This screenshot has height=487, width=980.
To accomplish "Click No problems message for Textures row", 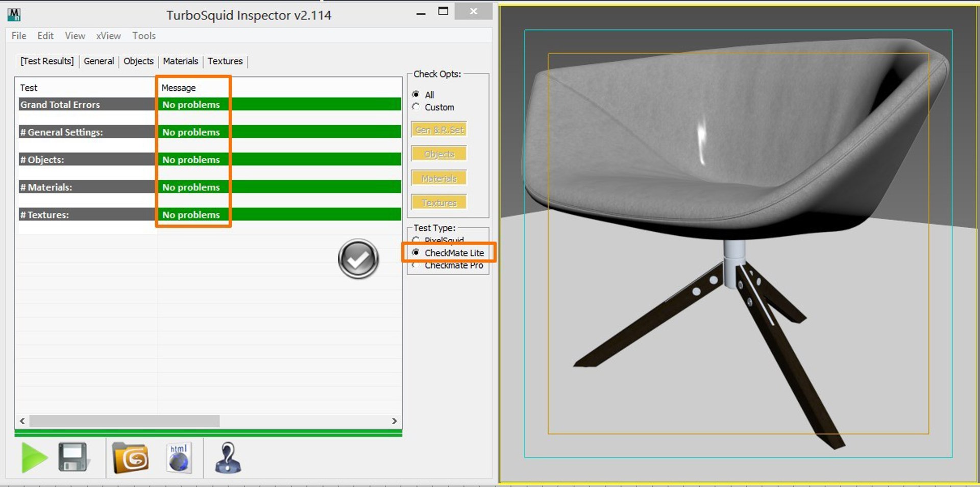I will 191,215.
